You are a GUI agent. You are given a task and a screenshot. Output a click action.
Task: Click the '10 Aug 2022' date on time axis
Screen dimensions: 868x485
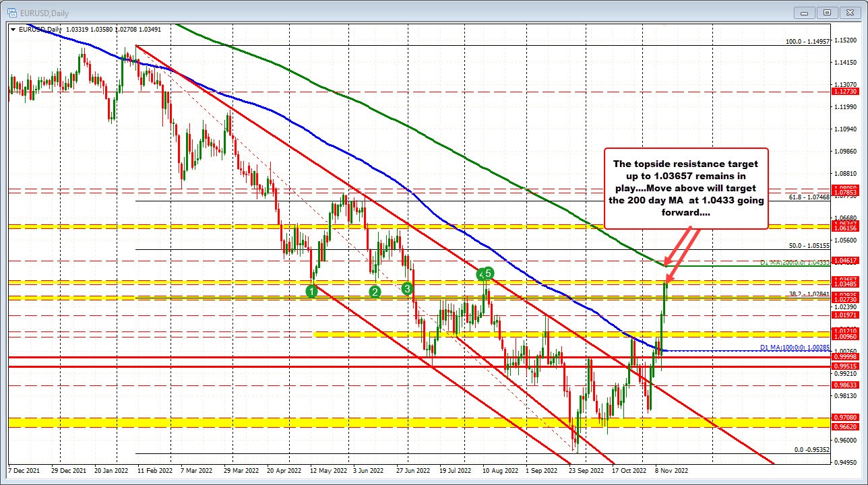tap(500, 470)
